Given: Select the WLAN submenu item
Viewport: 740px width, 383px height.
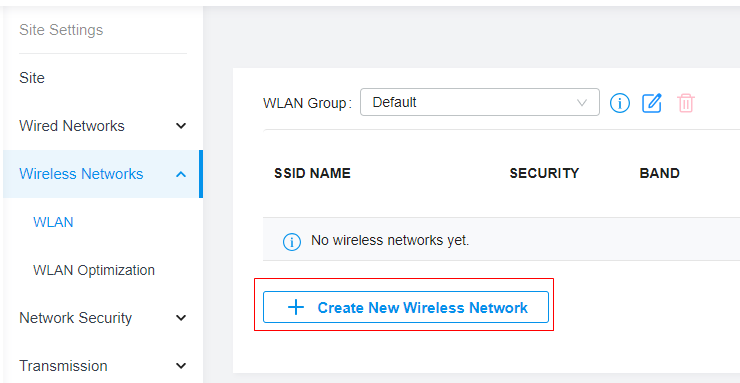Looking at the screenshot, I should click(53, 222).
